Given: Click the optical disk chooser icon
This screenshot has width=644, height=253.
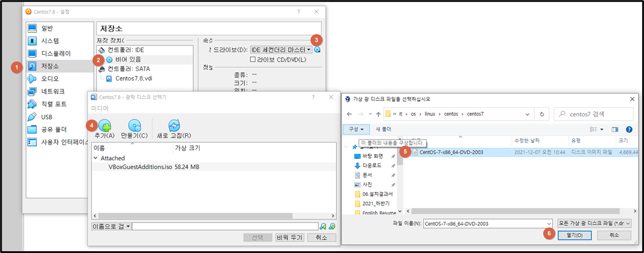Looking at the screenshot, I should (317, 50).
